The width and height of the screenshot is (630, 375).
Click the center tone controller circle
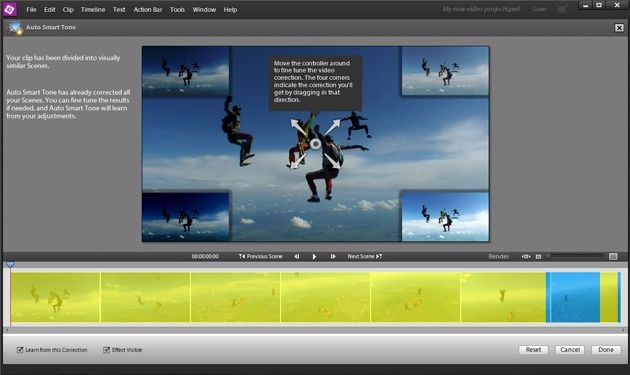(315, 144)
